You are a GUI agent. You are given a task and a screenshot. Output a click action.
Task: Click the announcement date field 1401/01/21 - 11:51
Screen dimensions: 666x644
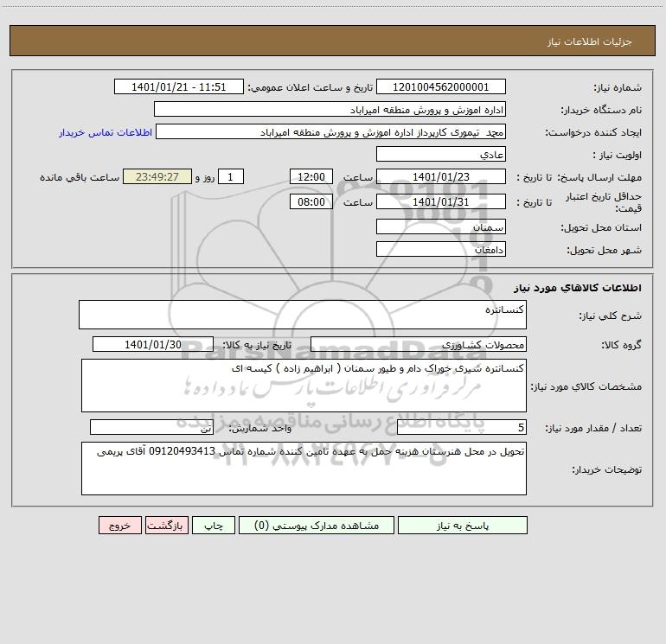point(179,86)
